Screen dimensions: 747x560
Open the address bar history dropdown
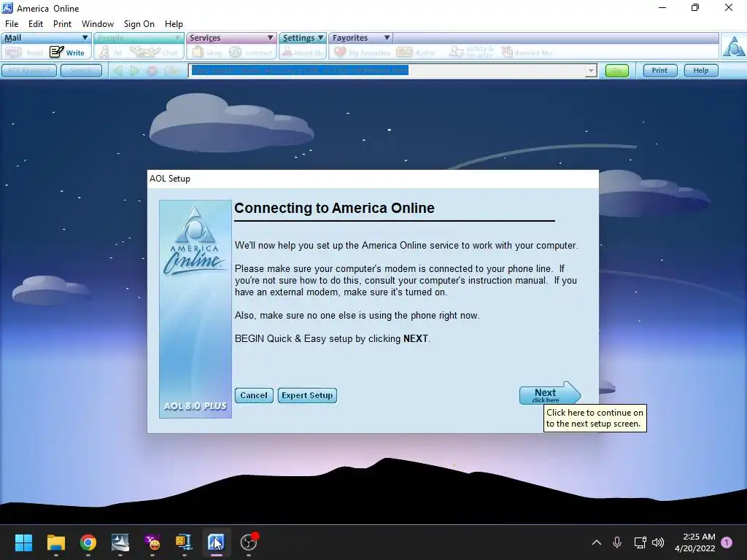tap(591, 71)
